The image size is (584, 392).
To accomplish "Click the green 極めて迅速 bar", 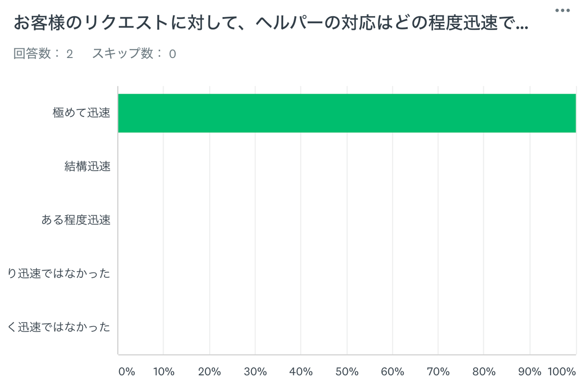I will pyautogui.click(x=347, y=113).
